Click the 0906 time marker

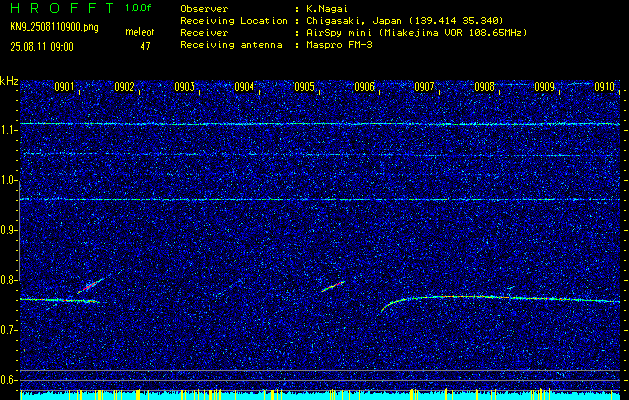point(365,87)
